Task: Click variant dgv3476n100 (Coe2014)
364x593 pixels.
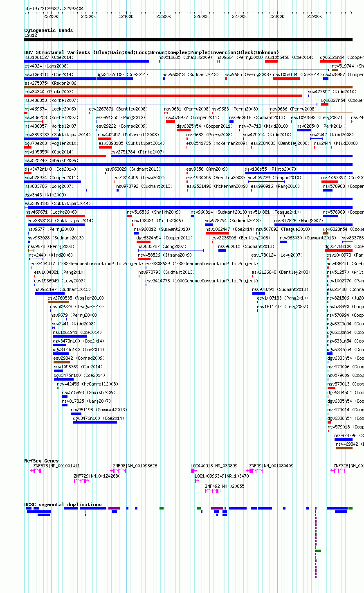Action: (x=99, y=418)
